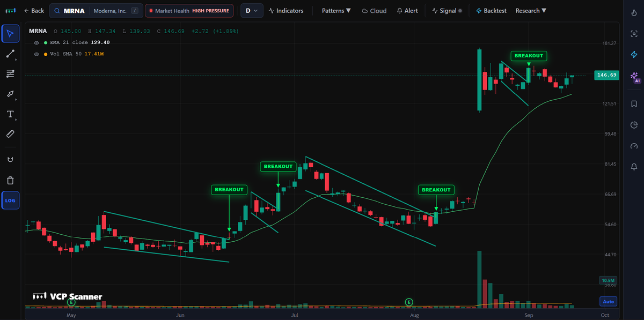Open the D timeframe dropdown
The image size is (644, 320).
coord(252,11)
